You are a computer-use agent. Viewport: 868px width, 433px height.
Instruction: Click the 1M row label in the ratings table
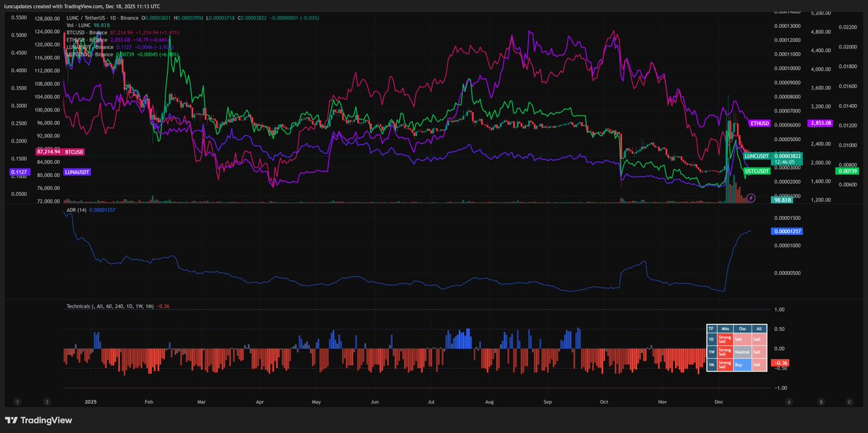click(712, 365)
